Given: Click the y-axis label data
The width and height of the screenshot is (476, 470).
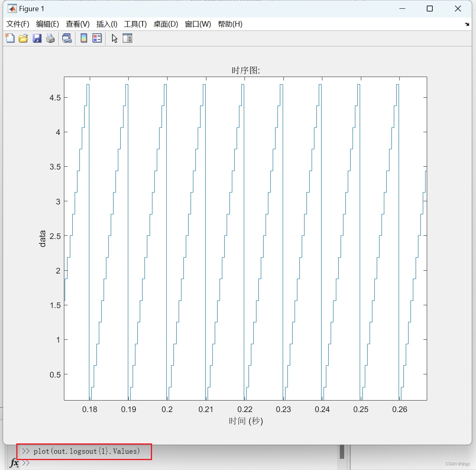Looking at the screenshot, I should [x=42, y=239].
